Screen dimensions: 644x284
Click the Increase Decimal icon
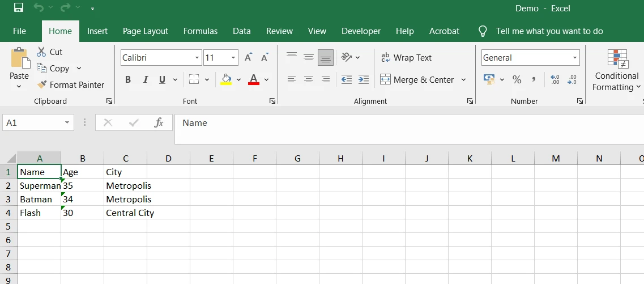pos(555,79)
